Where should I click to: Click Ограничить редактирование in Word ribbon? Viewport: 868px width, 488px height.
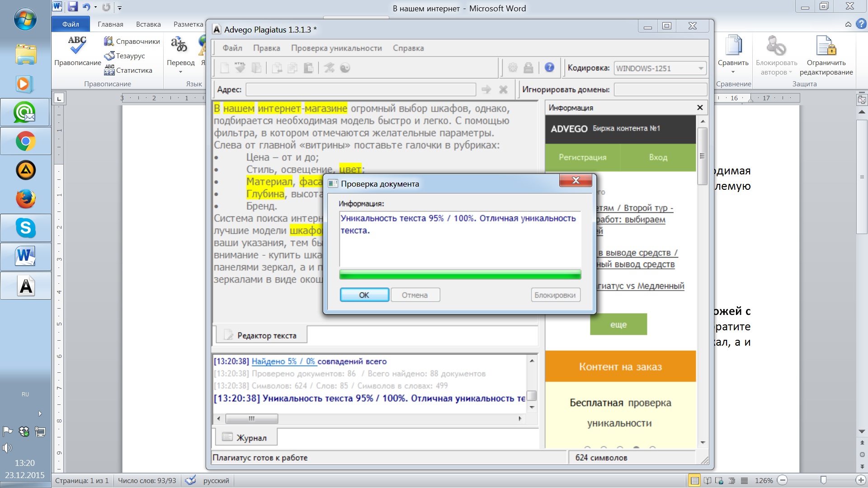(x=826, y=55)
